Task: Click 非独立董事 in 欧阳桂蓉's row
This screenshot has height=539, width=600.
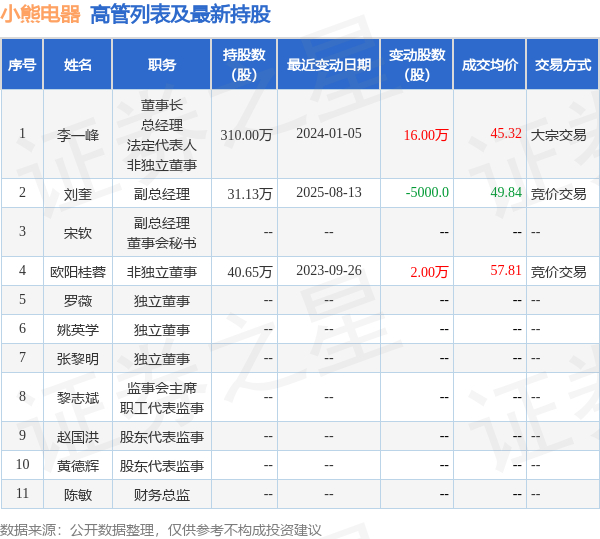Action: (x=162, y=272)
